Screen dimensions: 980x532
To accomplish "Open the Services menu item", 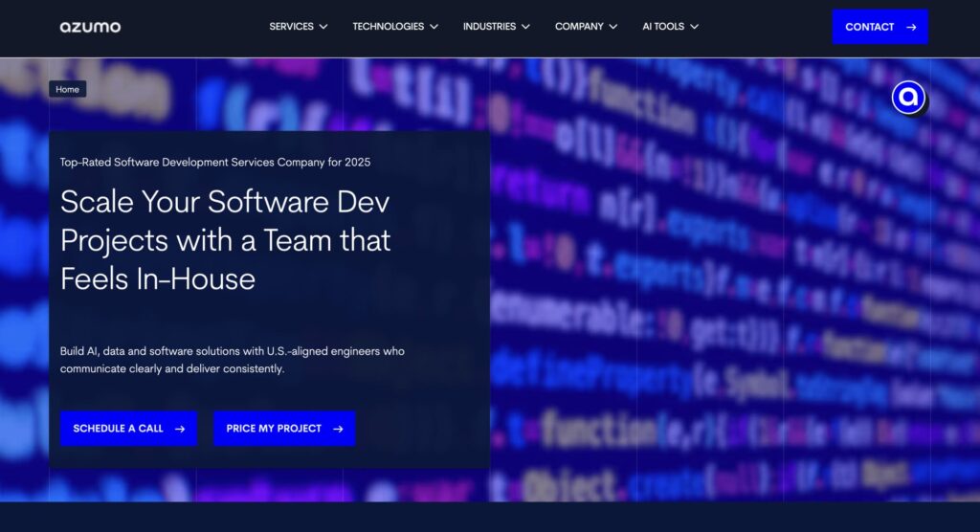I will (x=291, y=27).
